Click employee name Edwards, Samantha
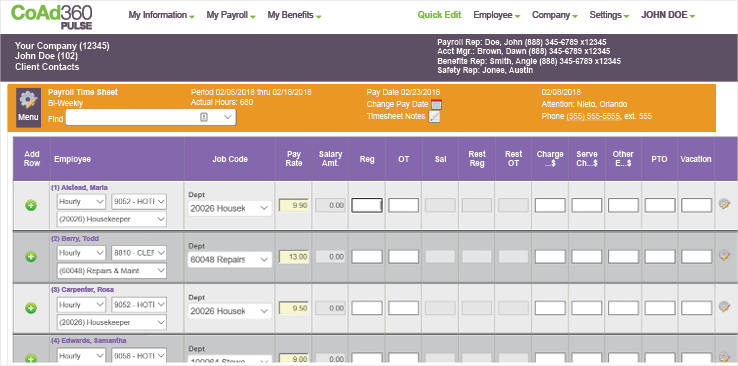 point(88,341)
